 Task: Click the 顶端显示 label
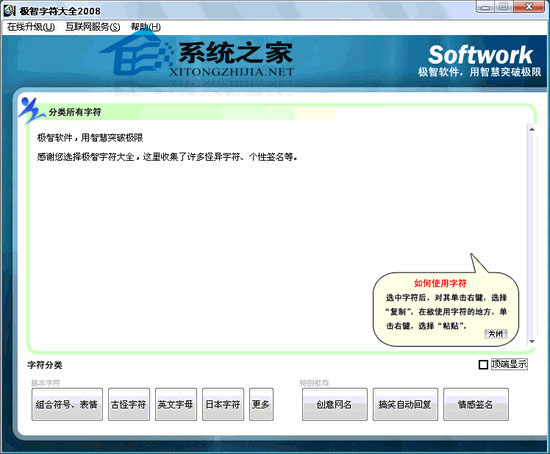[x=509, y=364]
